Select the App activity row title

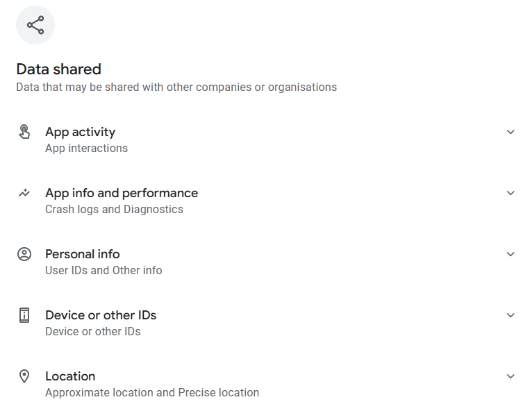point(80,132)
